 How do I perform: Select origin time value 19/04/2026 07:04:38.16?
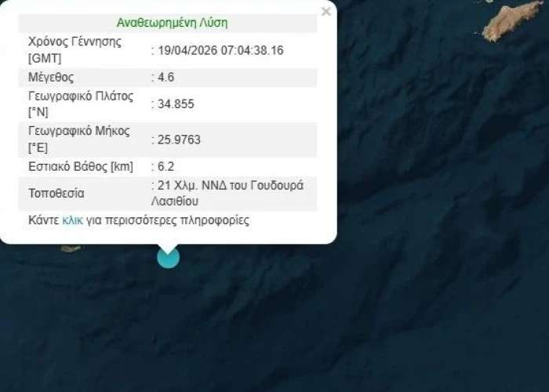220,50
